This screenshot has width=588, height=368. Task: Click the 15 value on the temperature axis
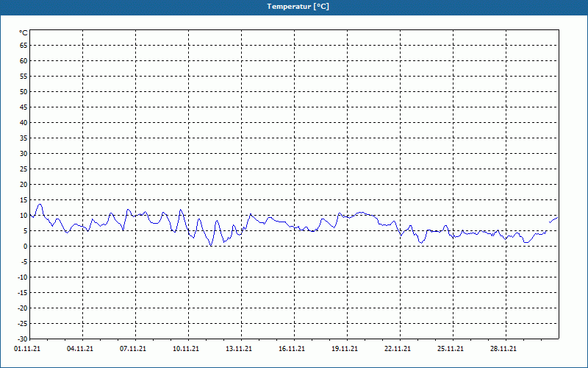click(24, 199)
